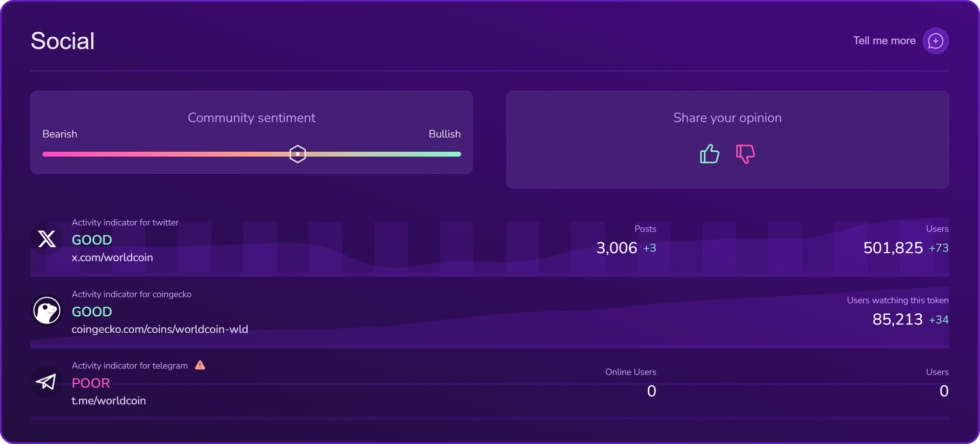This screenshot has height=444, width=980.
Task: Click the Social heading
Action: click(62, 41)
